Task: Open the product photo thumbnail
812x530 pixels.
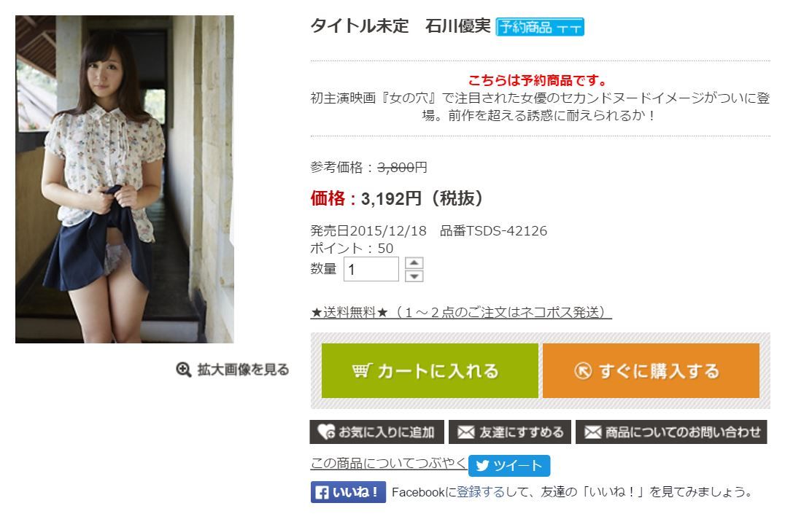Action: (x=125, y=179)
